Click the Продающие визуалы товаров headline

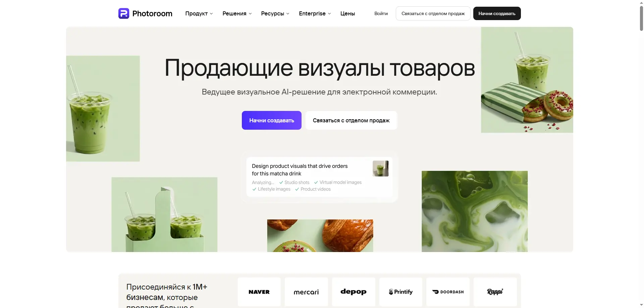coord(320,68)
